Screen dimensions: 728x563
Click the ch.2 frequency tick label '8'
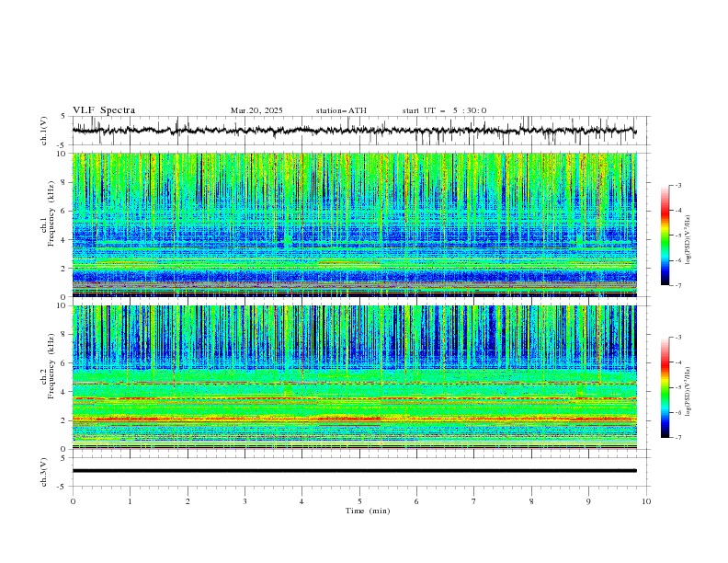[65, 335]
